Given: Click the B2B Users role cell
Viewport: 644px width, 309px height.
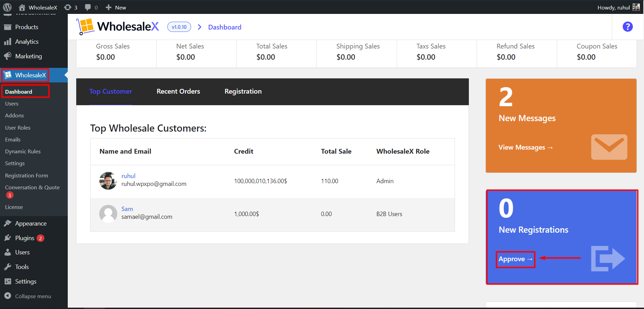Looking at the screenshot, I should pos(389,214).
